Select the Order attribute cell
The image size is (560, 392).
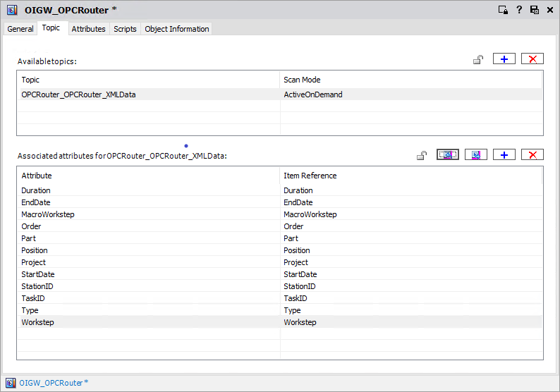149,226
